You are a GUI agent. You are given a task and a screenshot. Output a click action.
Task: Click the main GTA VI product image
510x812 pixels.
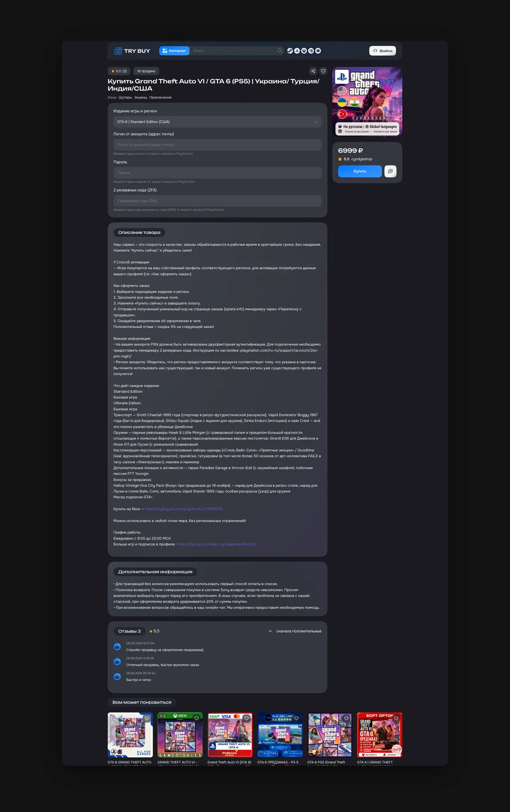367,102
